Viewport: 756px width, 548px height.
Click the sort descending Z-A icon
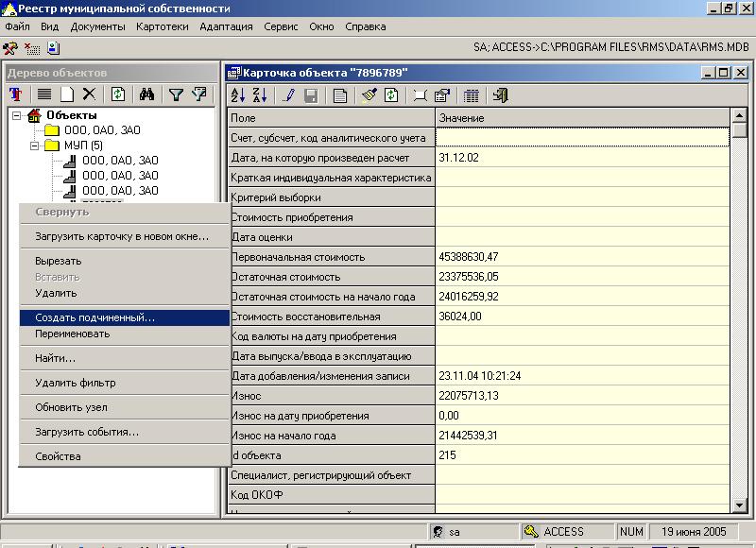(260, 94)
